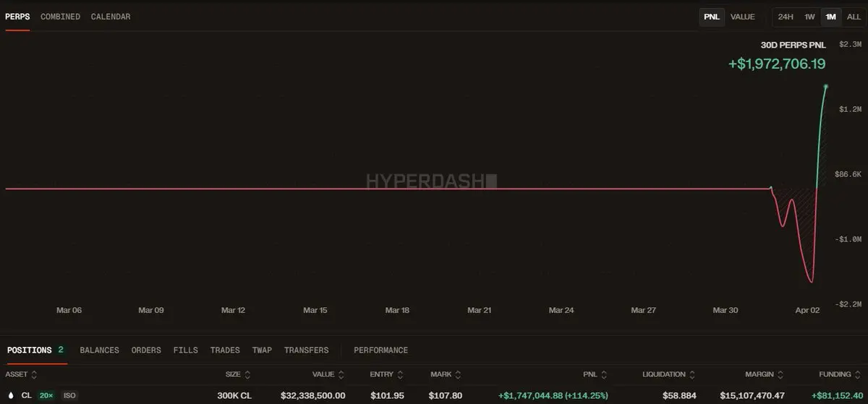The image size is (868, 404).
Task: Open the TRADES tab
Action: [x=225, y=350]
